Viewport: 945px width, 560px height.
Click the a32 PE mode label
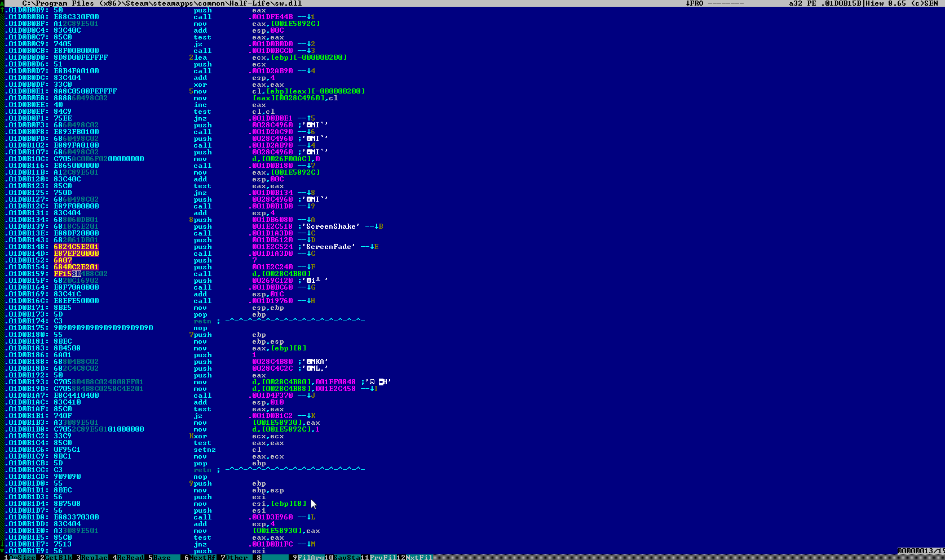[803, 3]
